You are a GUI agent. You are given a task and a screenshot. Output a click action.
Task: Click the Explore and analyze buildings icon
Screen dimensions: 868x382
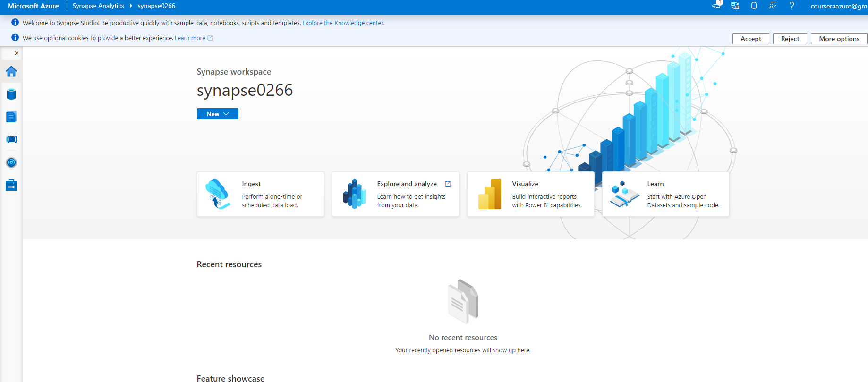[355, 194]
